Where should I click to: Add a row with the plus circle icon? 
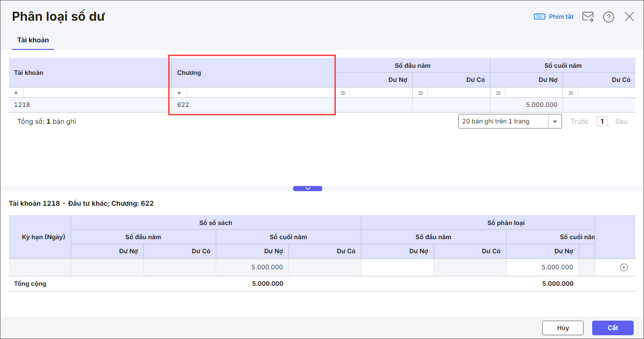(624, 267)
